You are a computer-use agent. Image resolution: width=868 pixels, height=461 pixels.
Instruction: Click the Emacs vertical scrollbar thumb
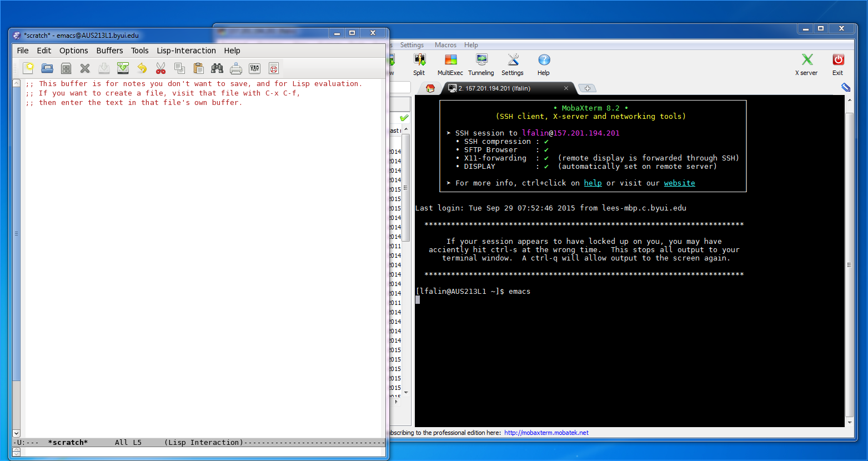pos(16,234)
